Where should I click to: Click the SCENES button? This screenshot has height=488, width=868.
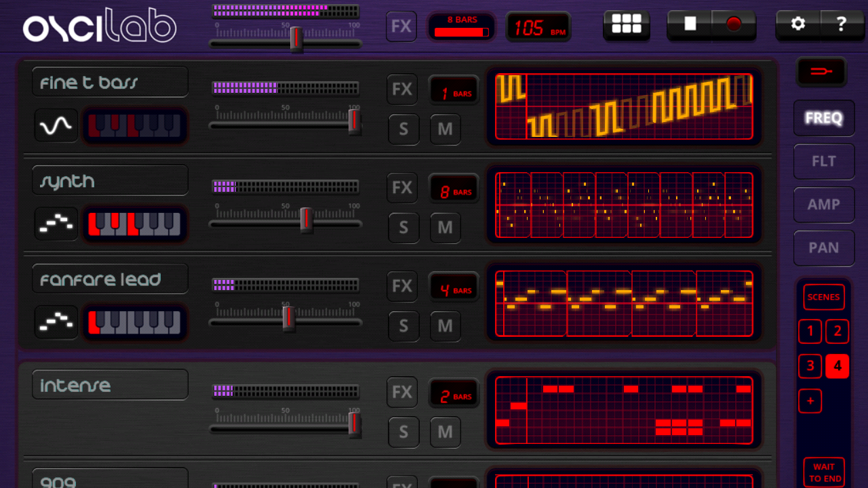pyautogui.click(x=823, y=297)
